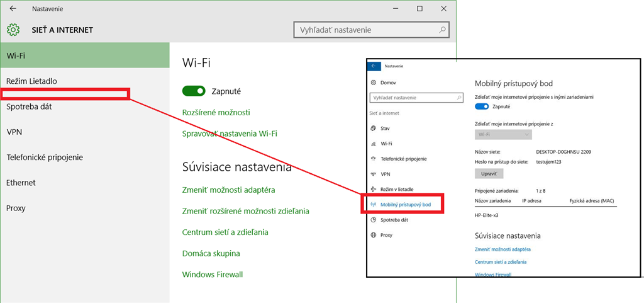Click the password value testujem123
This screenshot has width=644, height=303.
click(x=548, y=162)
